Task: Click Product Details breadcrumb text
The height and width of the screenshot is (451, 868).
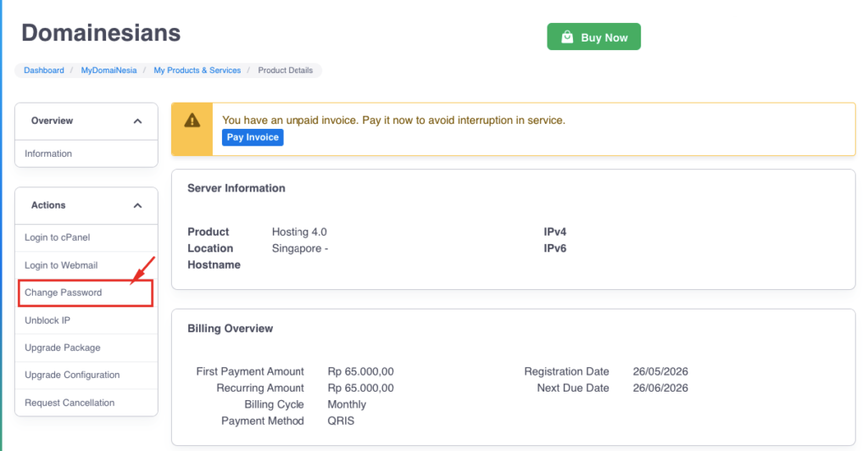Action: [x=285, y=70]
